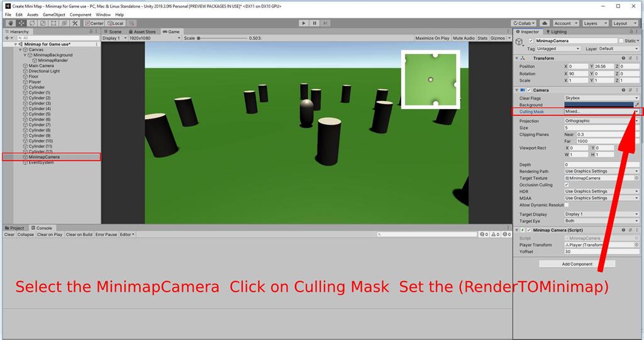Viewport: 644px width, 340px height.
Task: Lock the Inspector panel
Action: click(631, 31)
